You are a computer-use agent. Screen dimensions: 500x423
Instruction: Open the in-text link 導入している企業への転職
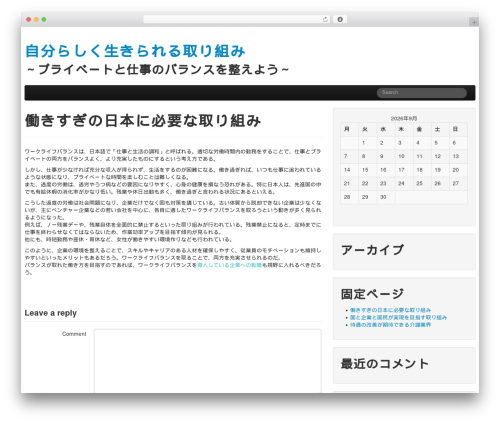pyautogui.click(x=229, y=265)
